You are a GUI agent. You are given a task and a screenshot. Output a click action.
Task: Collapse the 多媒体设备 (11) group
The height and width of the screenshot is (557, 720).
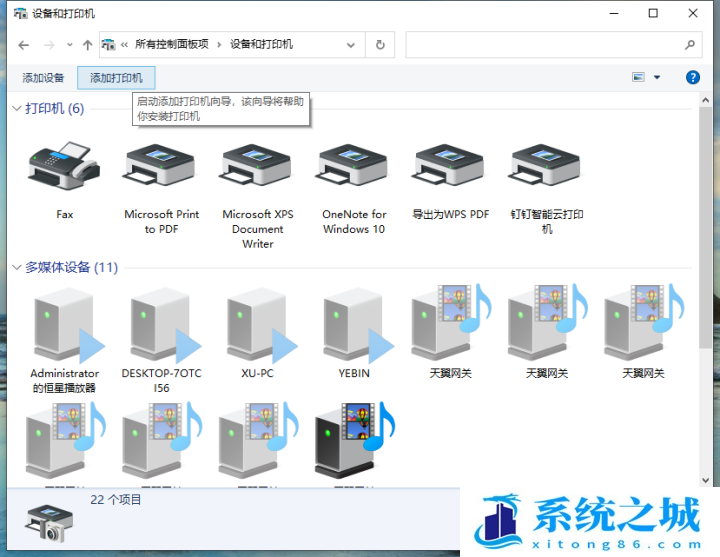click(x=17, y=267)
